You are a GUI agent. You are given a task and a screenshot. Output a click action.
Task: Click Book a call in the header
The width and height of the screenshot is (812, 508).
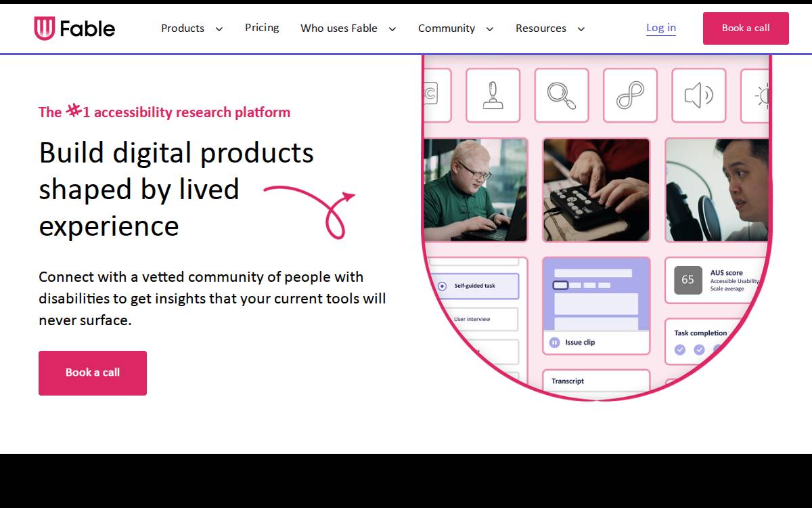tap(746, 28)
